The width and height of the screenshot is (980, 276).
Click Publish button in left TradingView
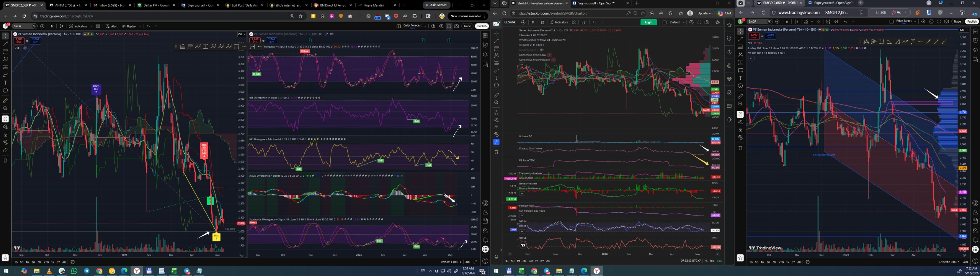click(x=482, y=26)
